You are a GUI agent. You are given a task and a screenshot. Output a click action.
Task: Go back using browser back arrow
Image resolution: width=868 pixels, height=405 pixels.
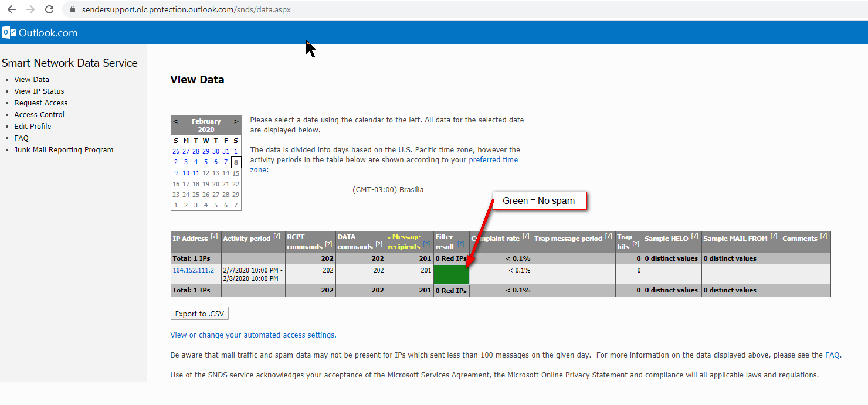tap(12, 9)
